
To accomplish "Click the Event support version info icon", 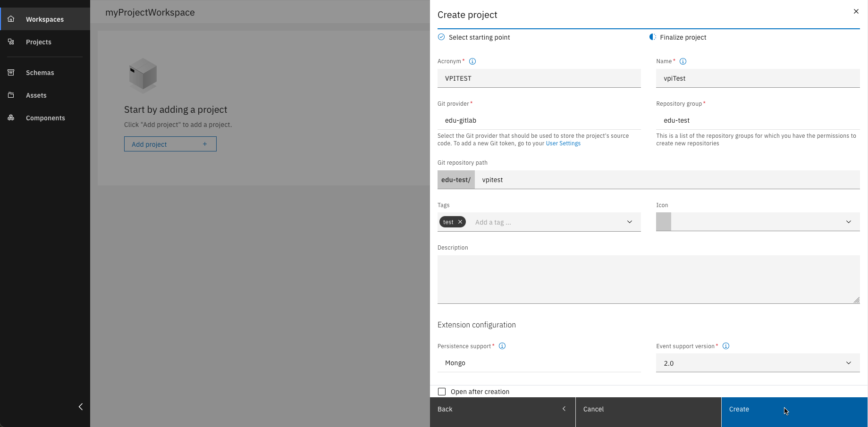I will 726,346.
